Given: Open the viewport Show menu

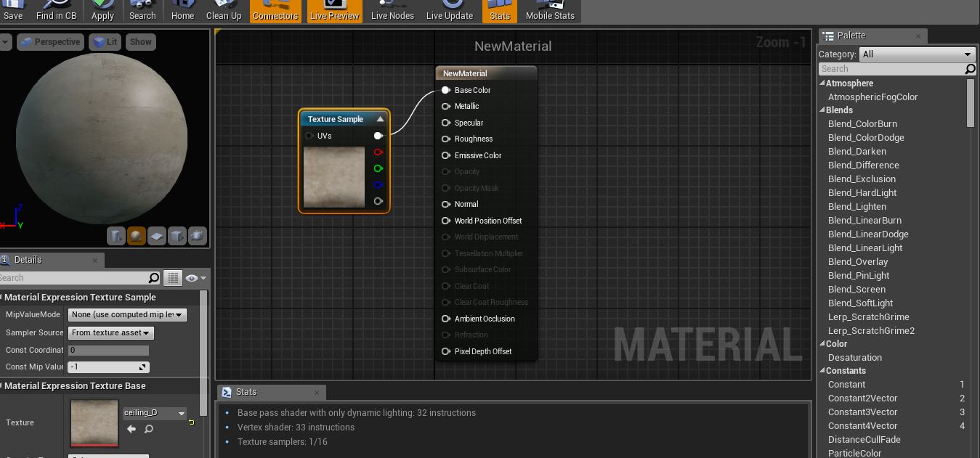Looking at the screenshot, I should [x=141, y=42].
